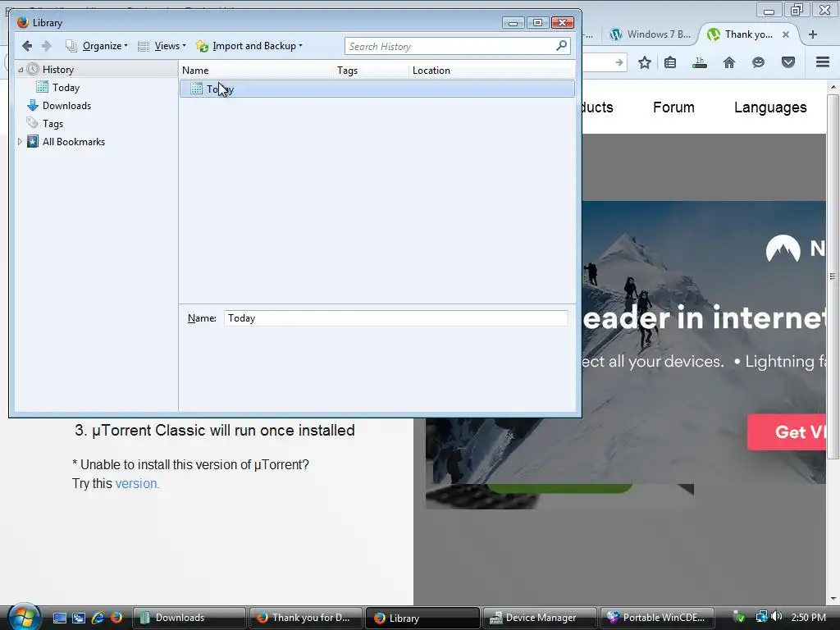Click the Go arrow in URL bar
Screen dimensions: 840x630
pos(619,62)
